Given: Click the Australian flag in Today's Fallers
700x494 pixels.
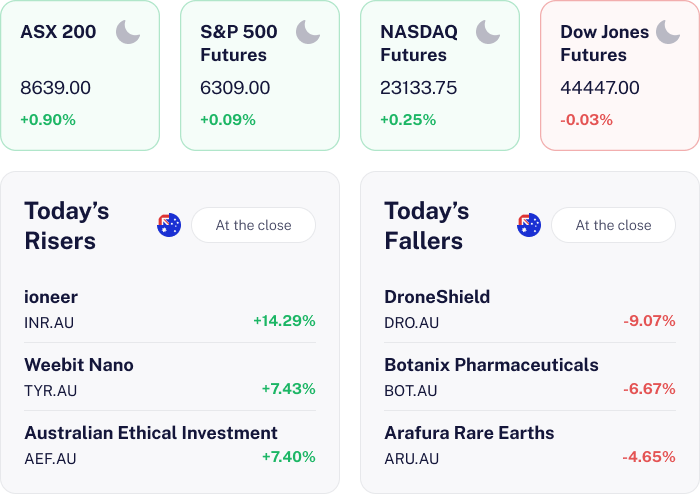Looking at the screenshot, I should pos(529,225).
